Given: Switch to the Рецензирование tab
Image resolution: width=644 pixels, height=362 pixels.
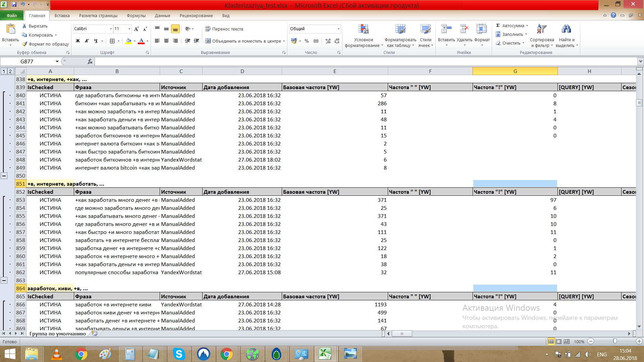Looking at the screenshot, I should pos(196,15).
